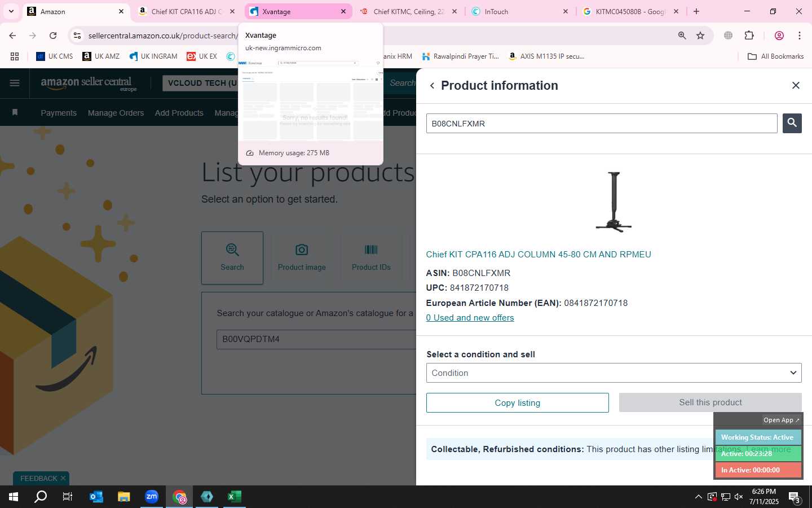
Task: Open Zoom from the taskbar
Action: pyautogui.click(x=152, y=497)
